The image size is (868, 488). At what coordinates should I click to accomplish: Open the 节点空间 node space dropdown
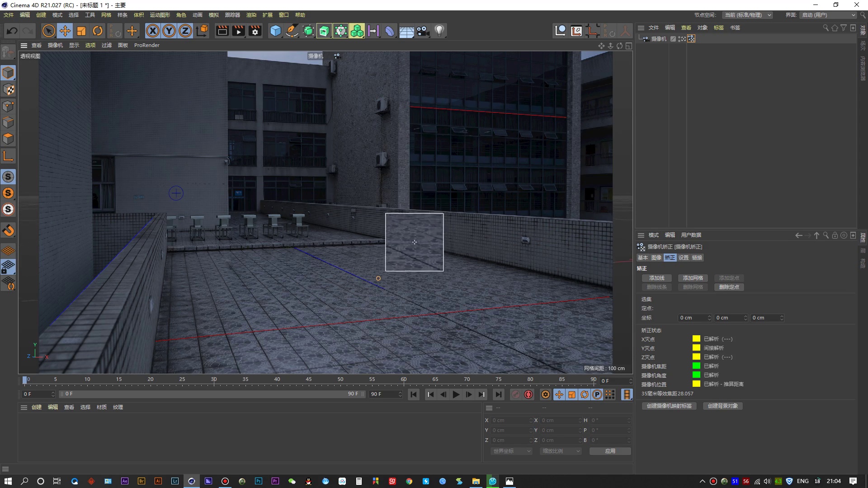747,15
